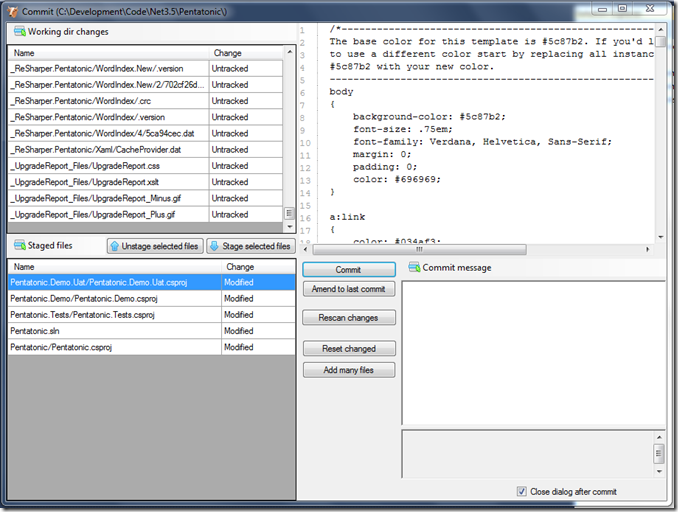Click the Reset changed button
Viewport: 678px width, 512px height.
pyautogui.click(x=349, y=349)
